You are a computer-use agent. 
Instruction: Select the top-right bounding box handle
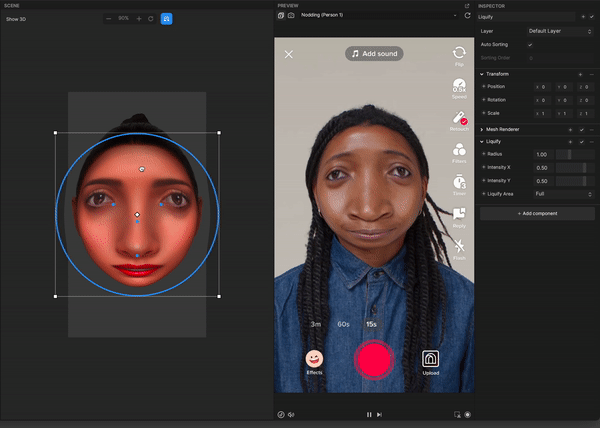[219, 133]
